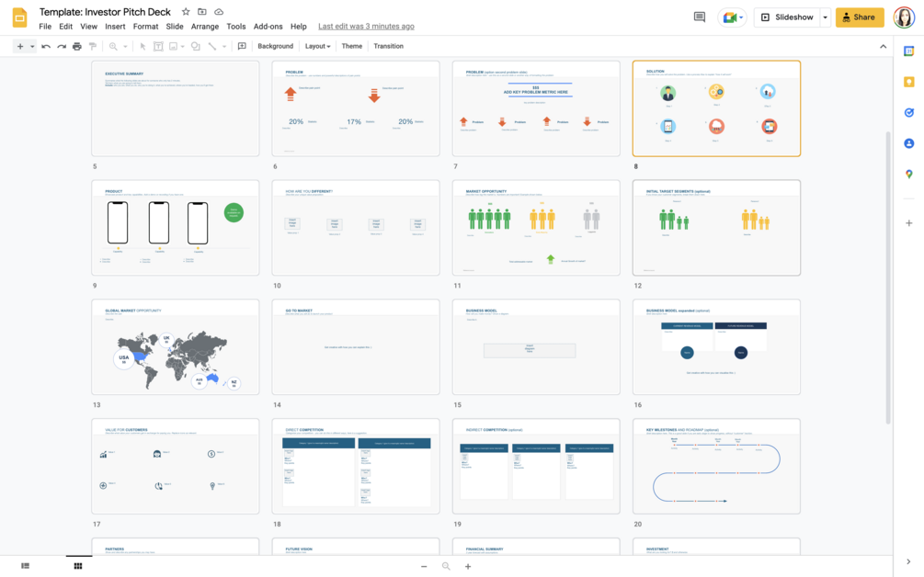The height and width of the screenshot is (577, 924).
Task: Open the Format menu
Action: point(145,27)
